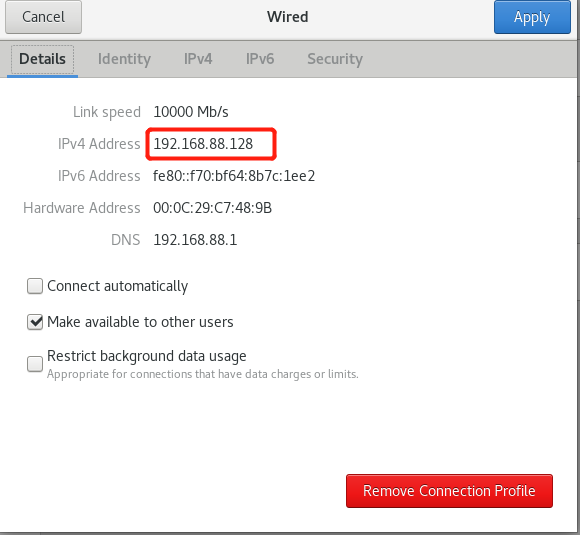Open the Identity tab
The height and width of the screenshot is (535, 580).
pyautogui.click(x=124, y=59)
